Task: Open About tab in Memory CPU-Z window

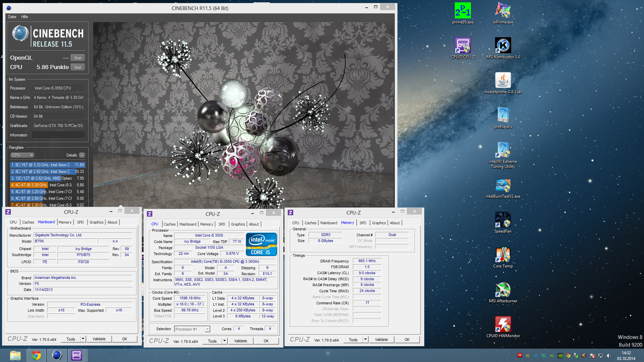Action: [x=395, y=223]
